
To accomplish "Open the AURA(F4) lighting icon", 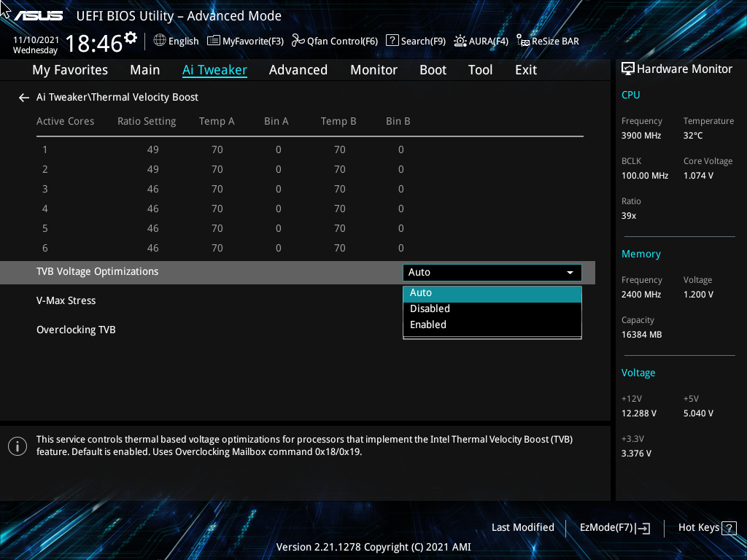I will click(460, 41).
